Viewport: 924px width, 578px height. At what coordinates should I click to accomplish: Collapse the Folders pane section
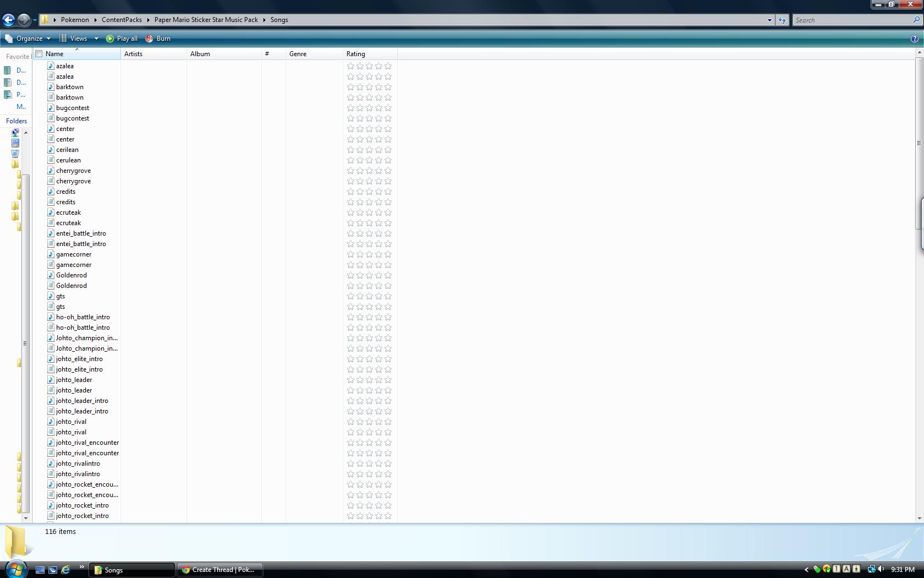[16, 121]
